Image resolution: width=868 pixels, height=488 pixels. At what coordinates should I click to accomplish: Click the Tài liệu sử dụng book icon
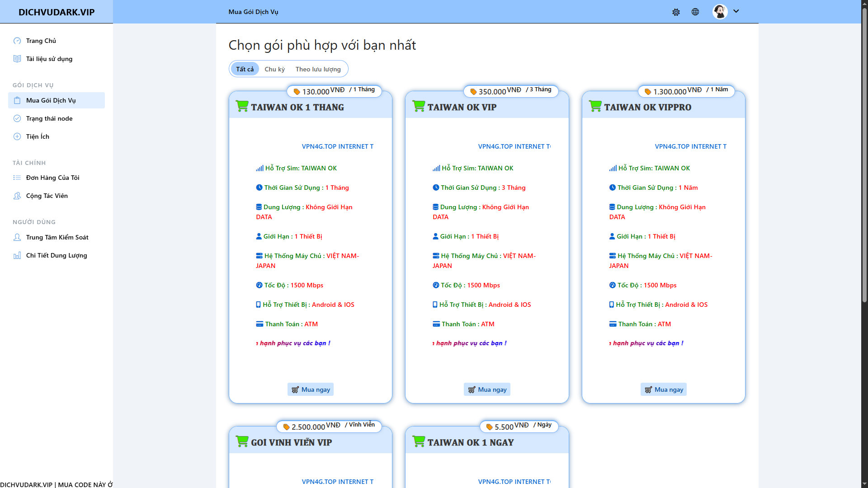(x=17, y=59)
